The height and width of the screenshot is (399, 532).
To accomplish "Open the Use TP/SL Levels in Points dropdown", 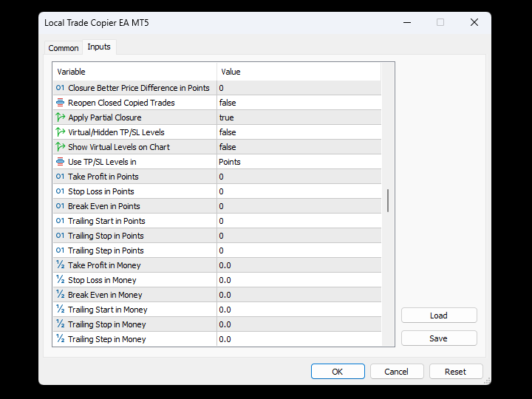I will click(299, 162).
